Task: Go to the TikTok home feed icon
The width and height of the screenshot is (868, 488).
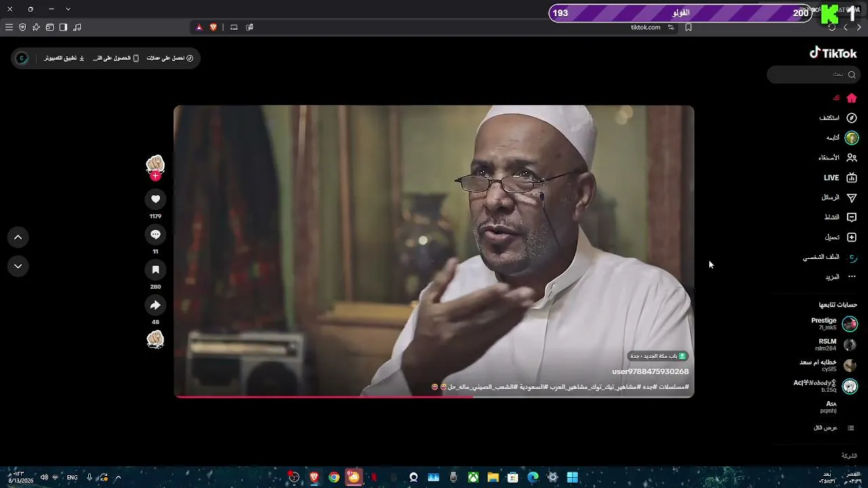Action: tap(852, 98)
